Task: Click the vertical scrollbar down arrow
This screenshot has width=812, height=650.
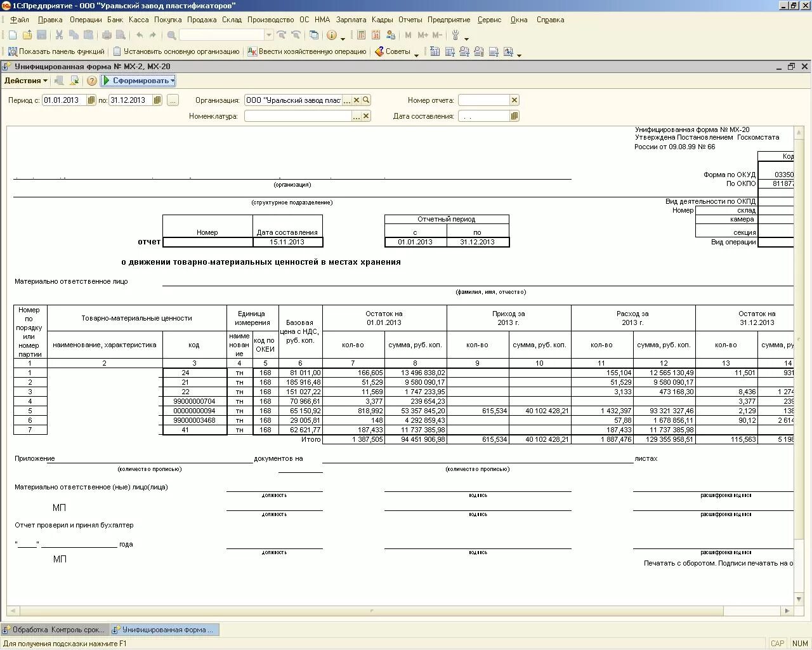Action: 799,599
